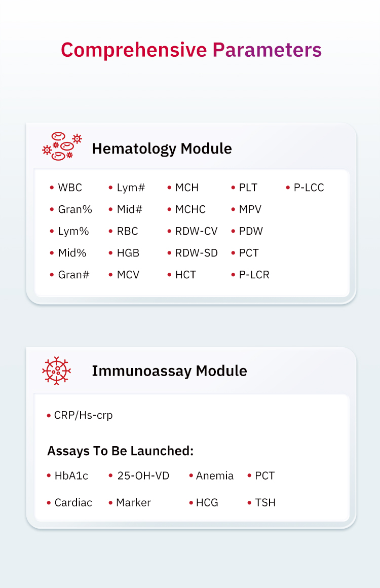Select the HbA1c assay
This screenshot has height=588, width=380.
tap(71, 476)
